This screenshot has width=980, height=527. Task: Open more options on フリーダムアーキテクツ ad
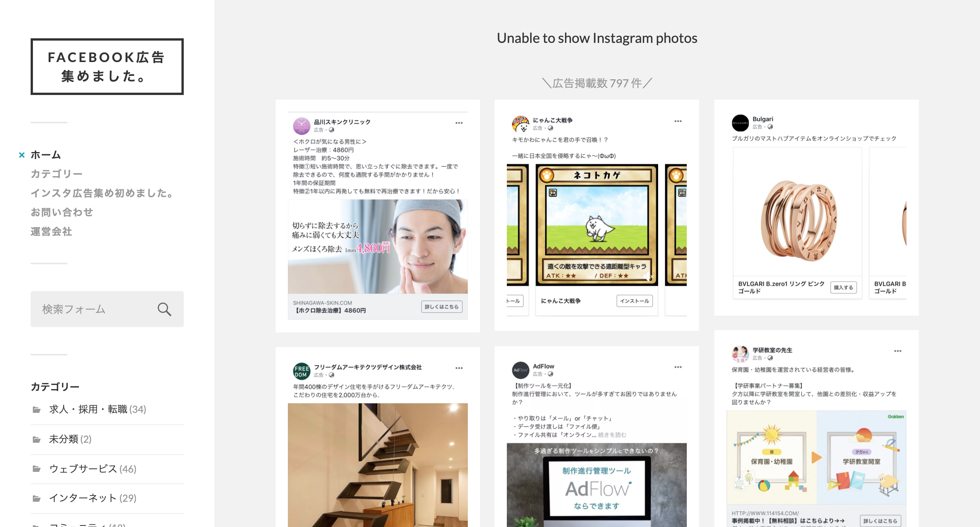point(459,368)
